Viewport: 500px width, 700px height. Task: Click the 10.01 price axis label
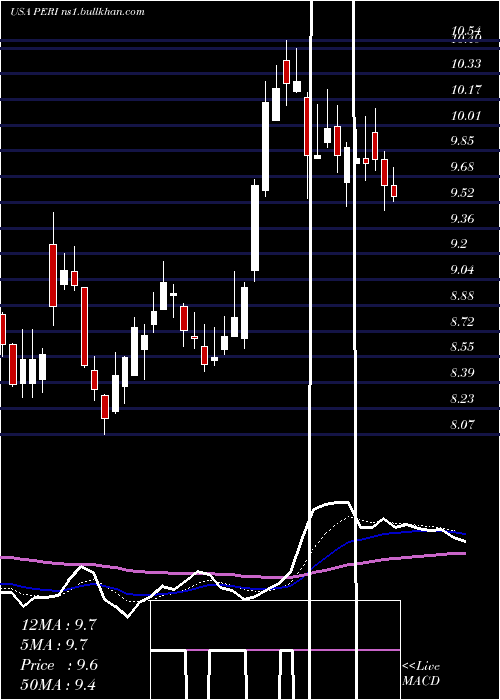tap(466, 116)
